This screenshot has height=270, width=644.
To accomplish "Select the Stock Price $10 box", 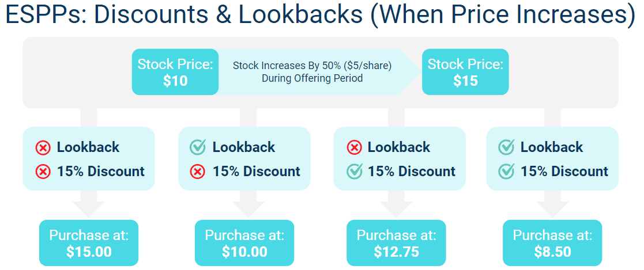I will pos(175,72).
